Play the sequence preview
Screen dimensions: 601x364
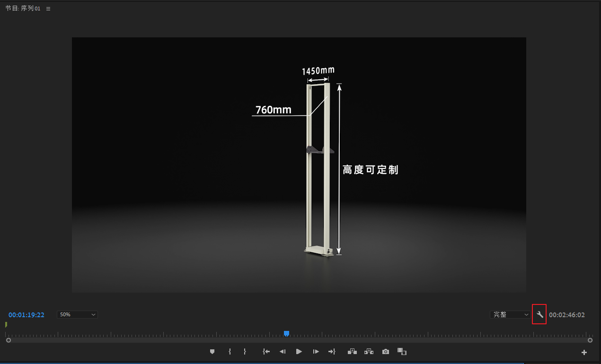pyautogui.click(x=299, y=352)
